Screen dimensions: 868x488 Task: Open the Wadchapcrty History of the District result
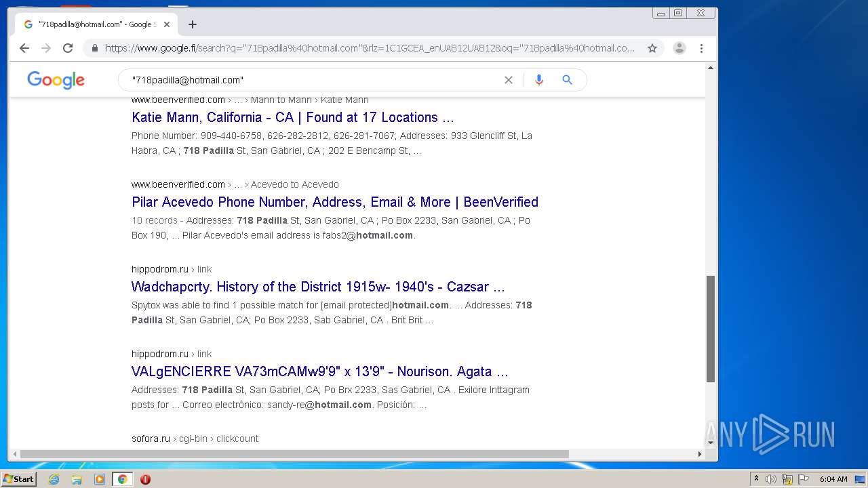(318, 287)
